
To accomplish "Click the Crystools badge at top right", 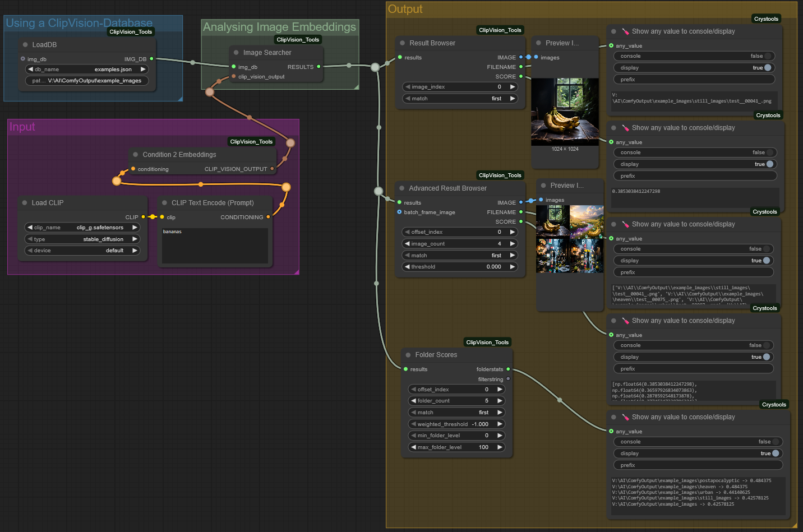I will (x=766, y=19).
